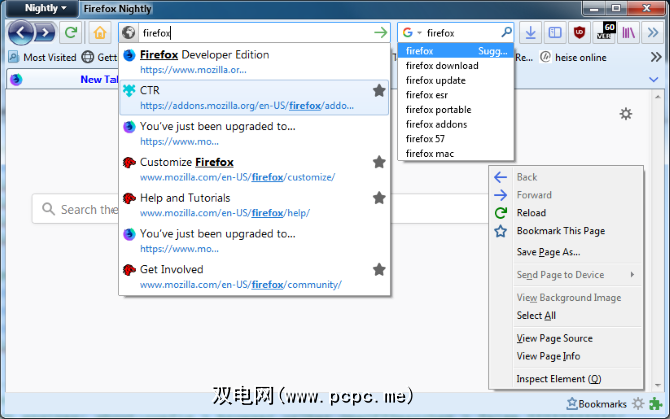Click the page scrollbar down arrow

(658, 385)
